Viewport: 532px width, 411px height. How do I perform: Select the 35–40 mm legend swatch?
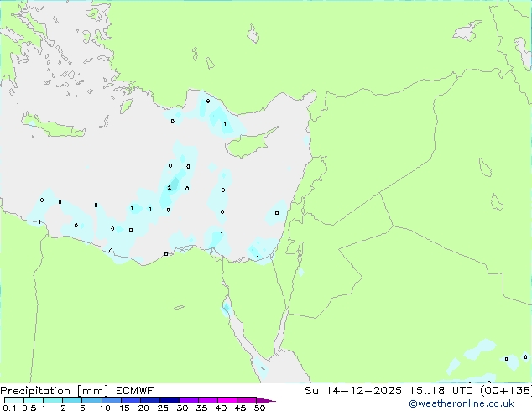[207, 400]
